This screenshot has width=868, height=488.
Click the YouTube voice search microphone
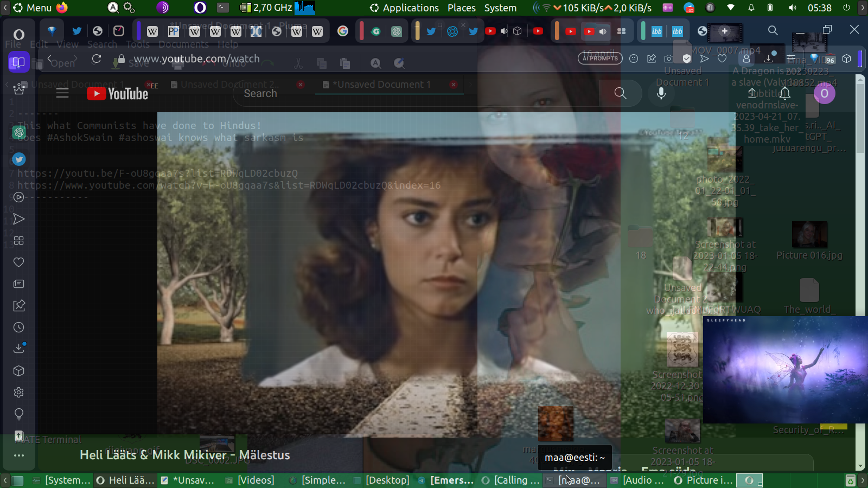(x=661, y=93)
